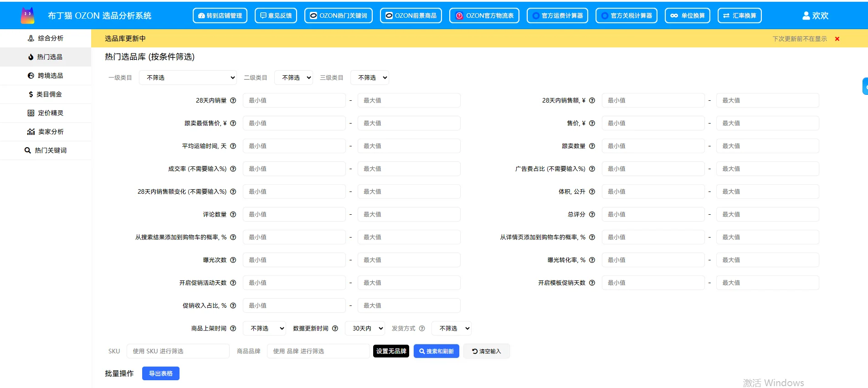Screen dimensions: 868x388
Task: Open OZON官方物流表
Action: (x=484, y=16)
